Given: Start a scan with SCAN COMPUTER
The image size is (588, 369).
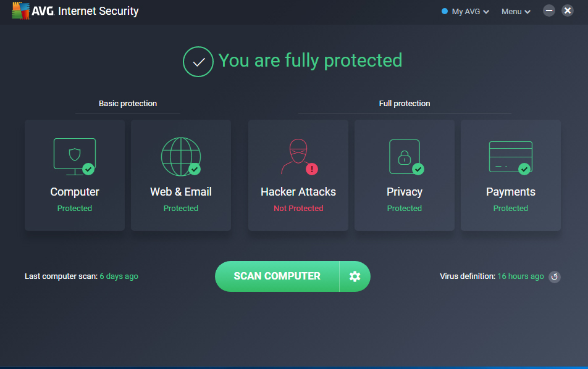Looking at the screenshot, I should click(276, 276).
